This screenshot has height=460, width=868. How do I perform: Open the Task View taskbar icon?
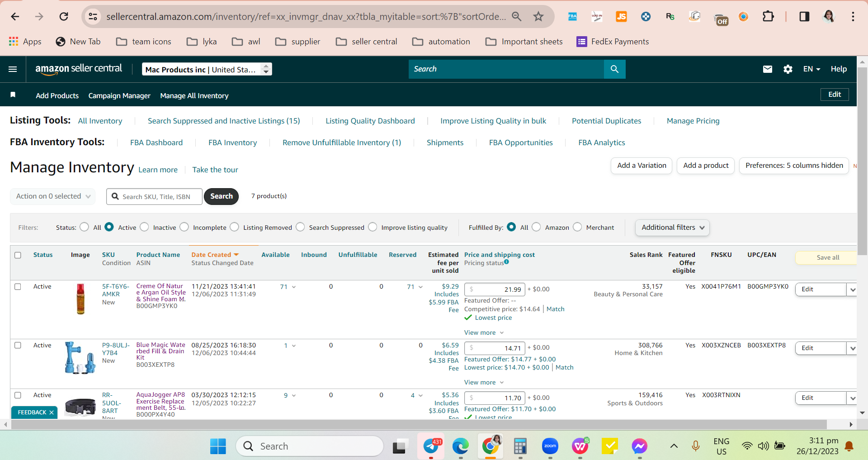coord(399,446)
